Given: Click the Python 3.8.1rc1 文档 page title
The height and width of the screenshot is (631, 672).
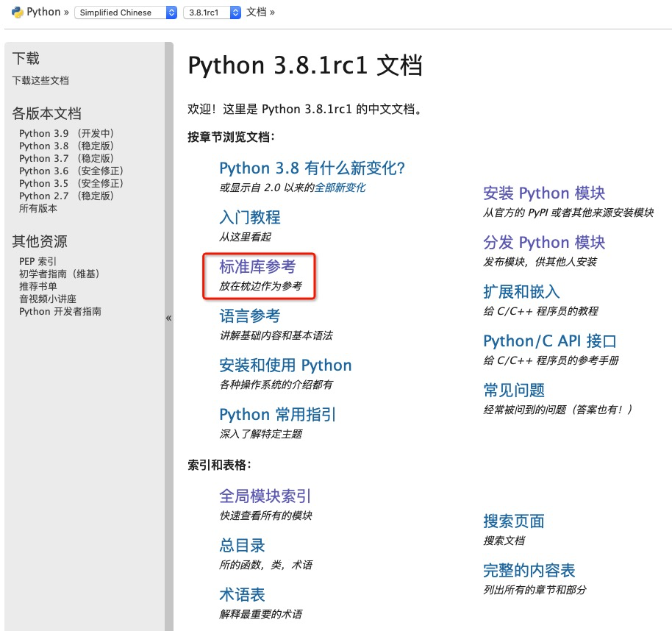Looking at the screenshot, I should (305, 65).
